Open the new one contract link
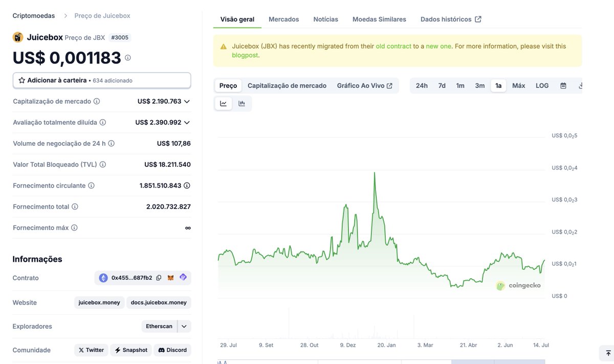Viewport: 614px width, 364px height. pos(438,46)
